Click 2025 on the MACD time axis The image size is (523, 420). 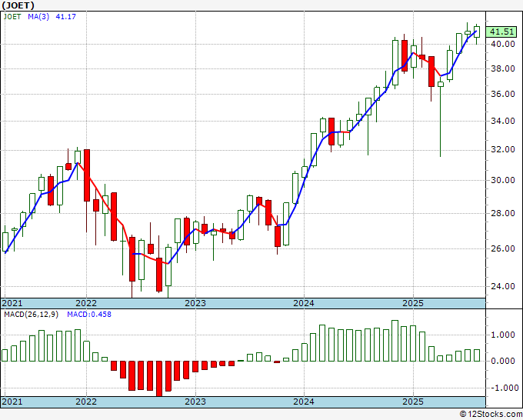413,402
